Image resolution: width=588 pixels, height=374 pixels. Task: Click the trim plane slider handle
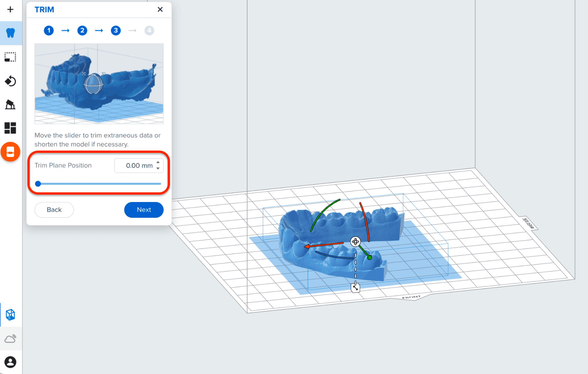(38, 184)
